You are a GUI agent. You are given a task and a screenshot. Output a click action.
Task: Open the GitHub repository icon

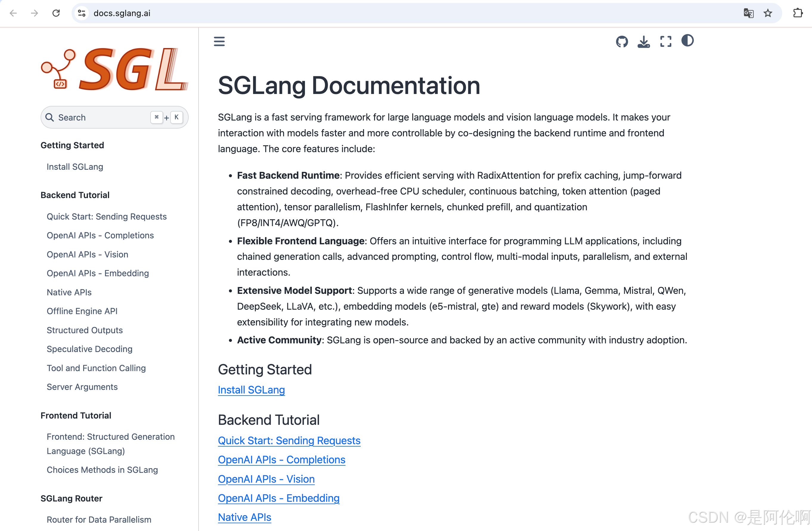pyautogui.click(x=622, y=42)
